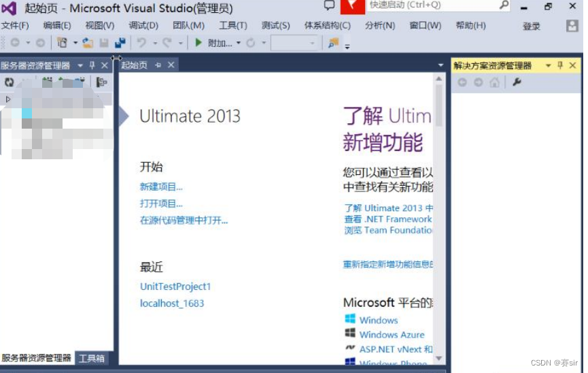Open the 工具(T) menu

click(233, 26)
